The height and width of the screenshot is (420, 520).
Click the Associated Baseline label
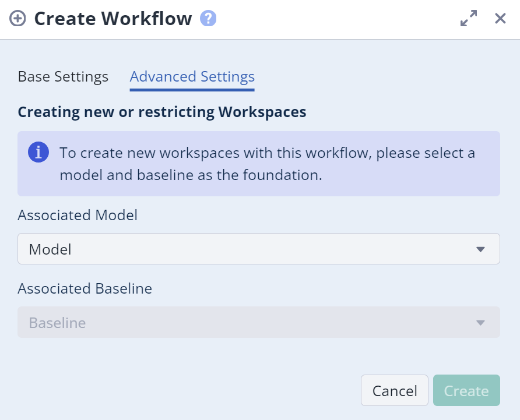(x=85, y=288)
